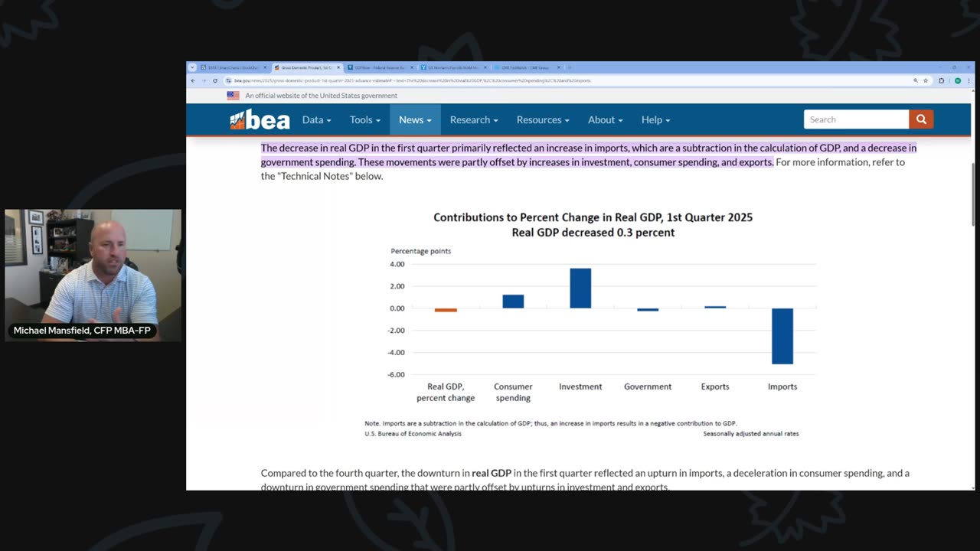
Task: Click 'An official website of the United States government'
Action: point(321,96)
